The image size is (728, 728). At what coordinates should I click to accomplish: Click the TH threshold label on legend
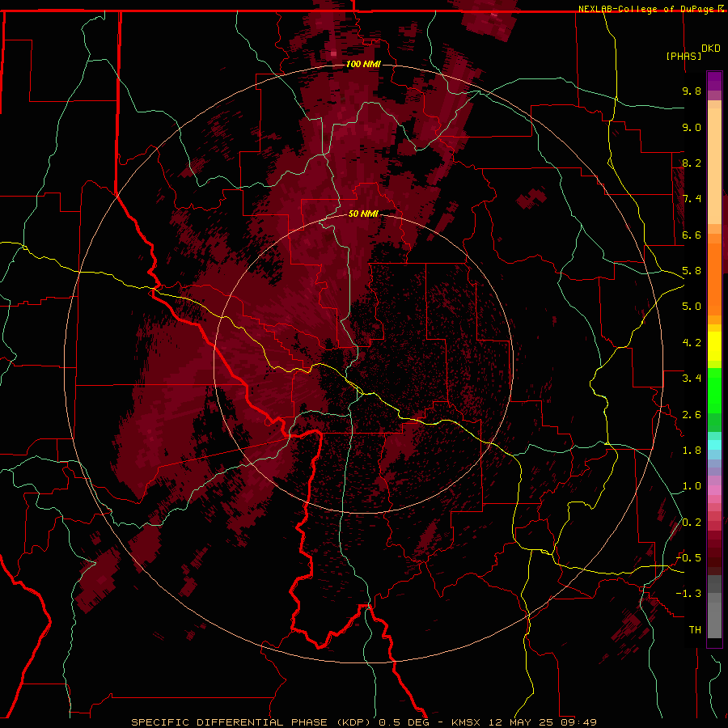(695, 630)
